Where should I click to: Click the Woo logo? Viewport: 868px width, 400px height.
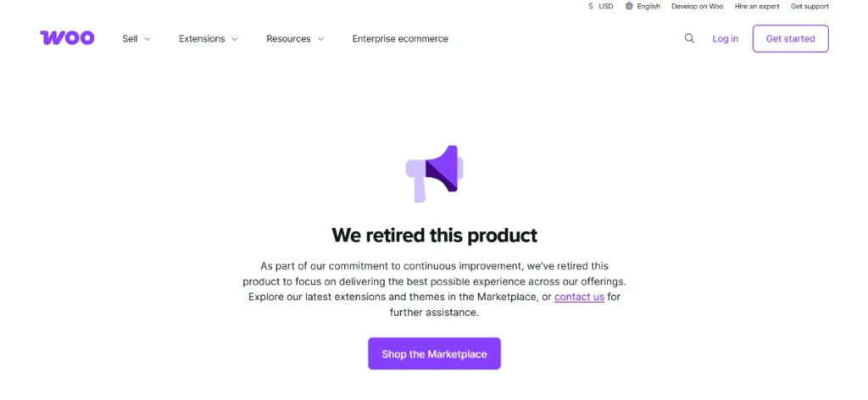(67, 38)
